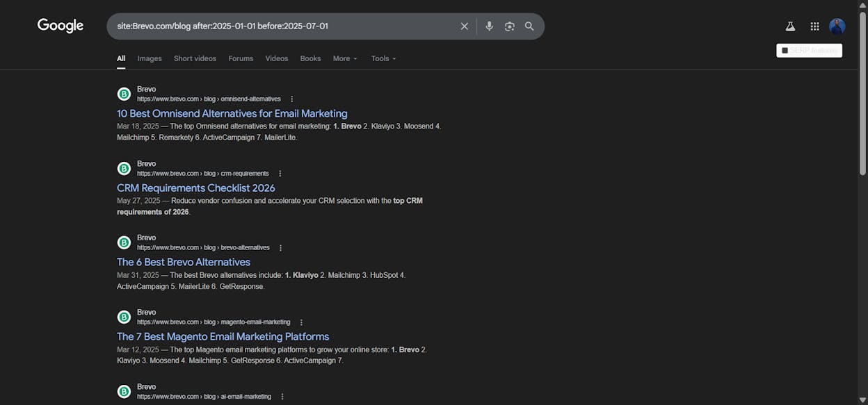Open the Google account profile avatar
The image size is (868, 405).
[837, 26]
